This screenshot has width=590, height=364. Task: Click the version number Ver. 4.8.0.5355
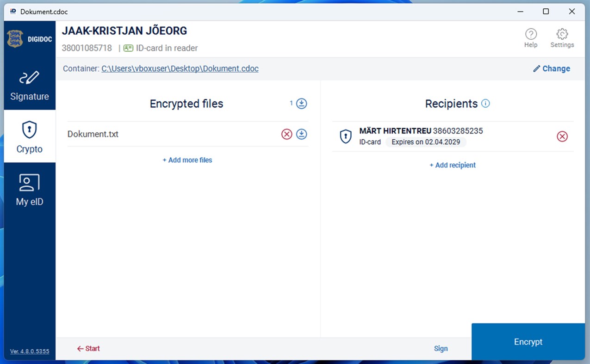coord(30,352)
